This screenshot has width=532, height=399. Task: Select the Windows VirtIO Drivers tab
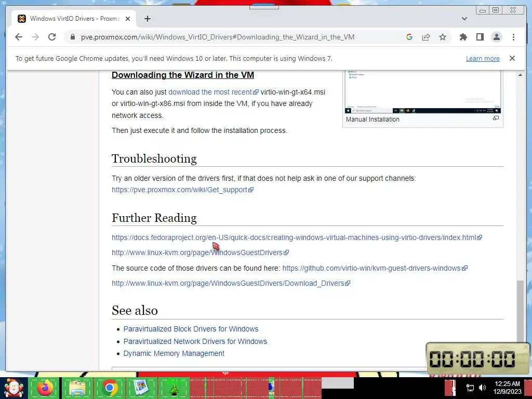click(x=74, y=19)
